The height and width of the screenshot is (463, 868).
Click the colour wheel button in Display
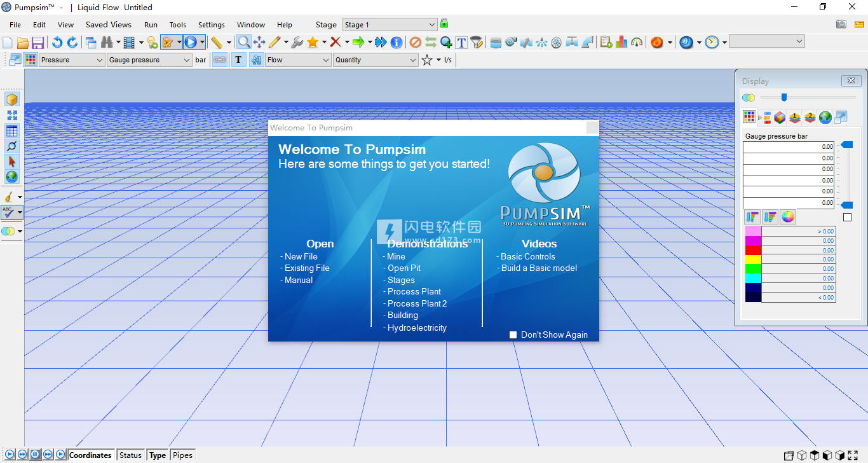(x=788, y=218)
